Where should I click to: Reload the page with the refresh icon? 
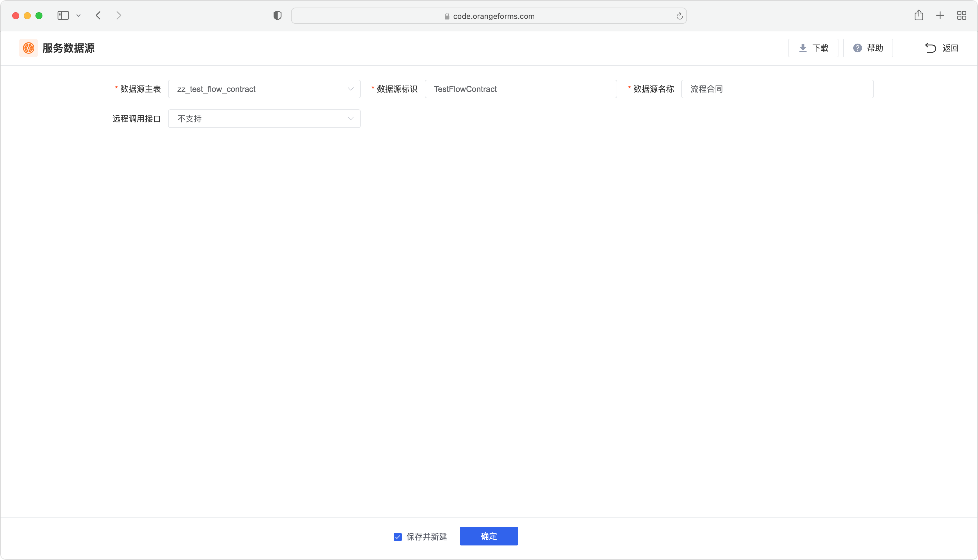tap(679, 16)
